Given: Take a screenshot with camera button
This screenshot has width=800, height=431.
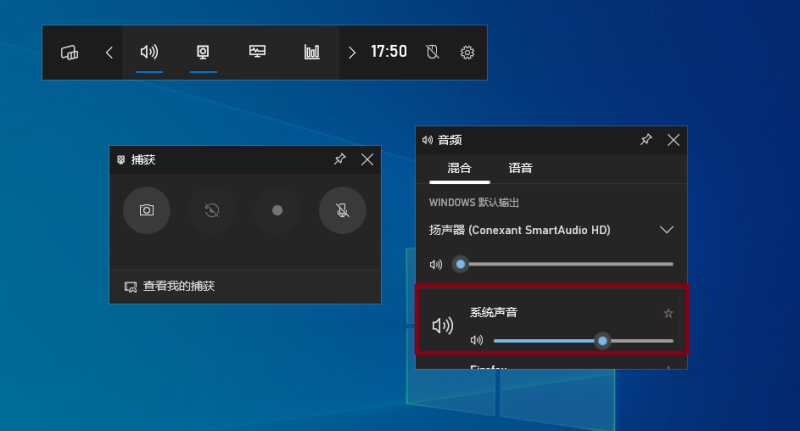Looking at the screenshot, I should click(x=146, y=210).
